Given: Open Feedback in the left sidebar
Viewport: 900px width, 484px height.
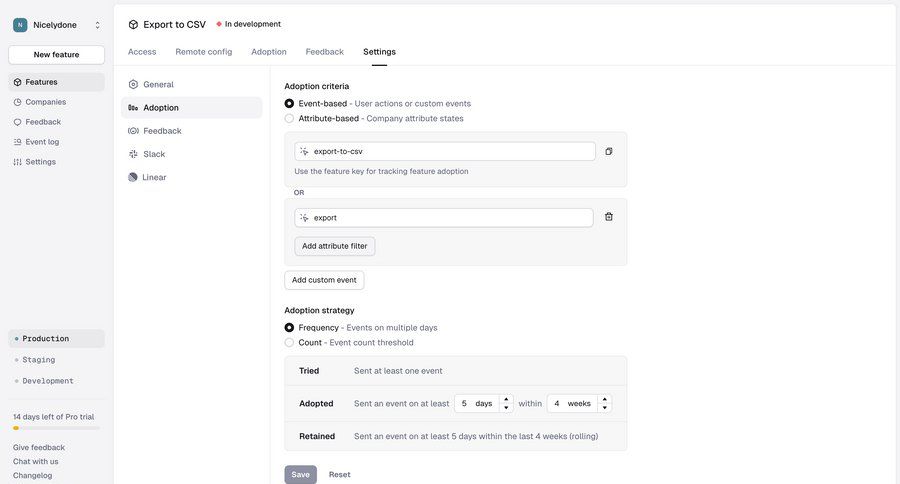Looking at the screenshot, I should click(56, 122).
